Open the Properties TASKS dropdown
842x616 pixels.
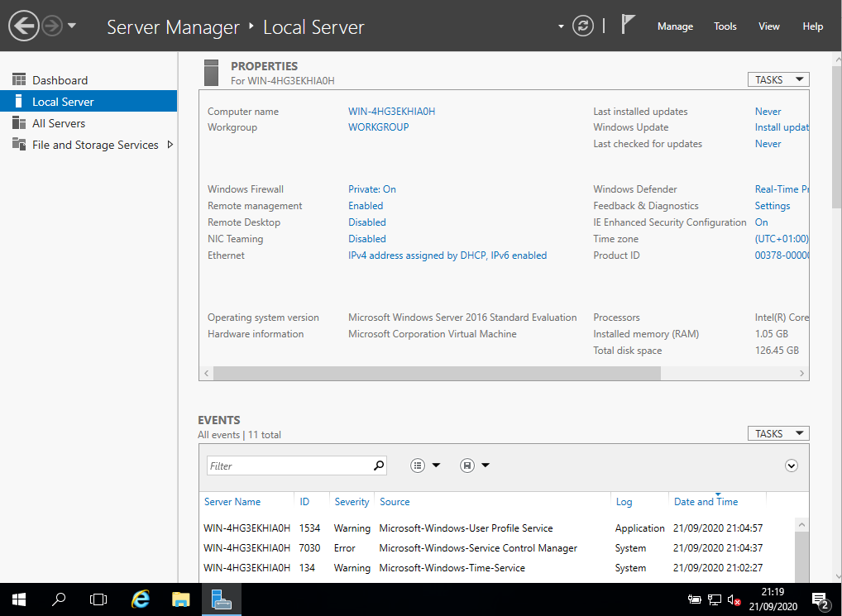(x=778, y=79)
